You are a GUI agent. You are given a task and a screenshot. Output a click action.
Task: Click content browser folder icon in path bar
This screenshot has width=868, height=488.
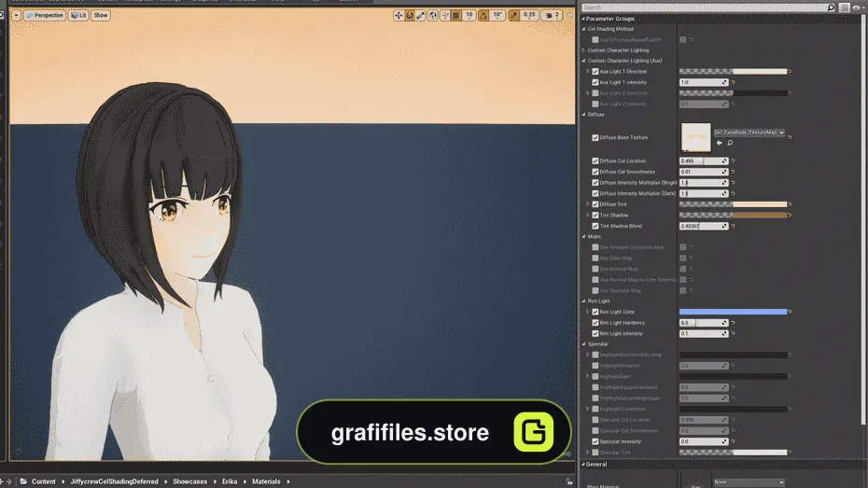[24, 481]
